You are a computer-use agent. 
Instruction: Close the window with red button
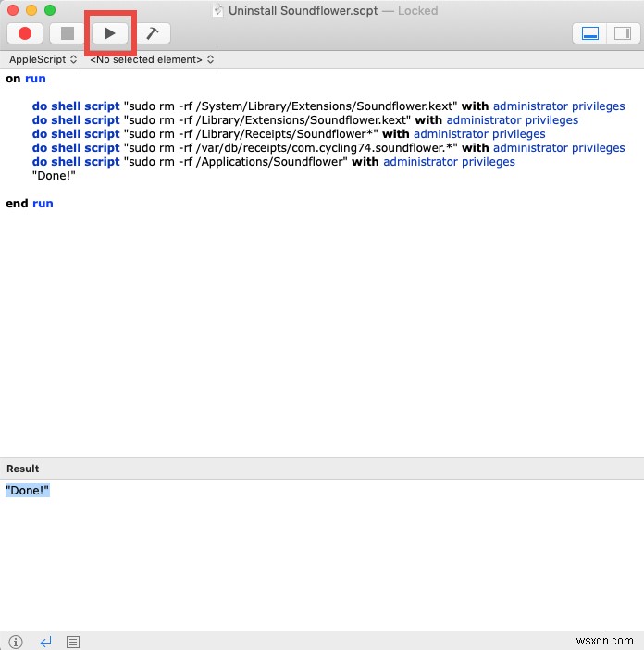tap(13, 10)
